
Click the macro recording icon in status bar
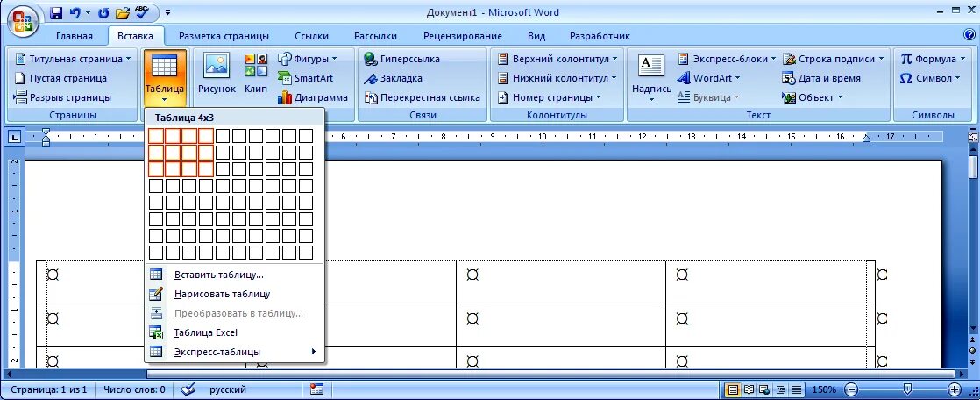coord(316,389)
